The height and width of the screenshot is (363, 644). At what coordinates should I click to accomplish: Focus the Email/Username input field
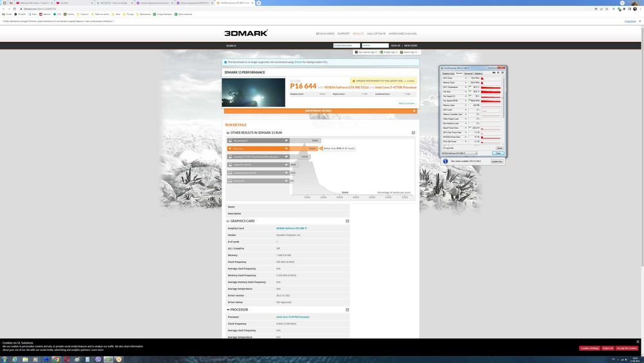pos(346,46)
